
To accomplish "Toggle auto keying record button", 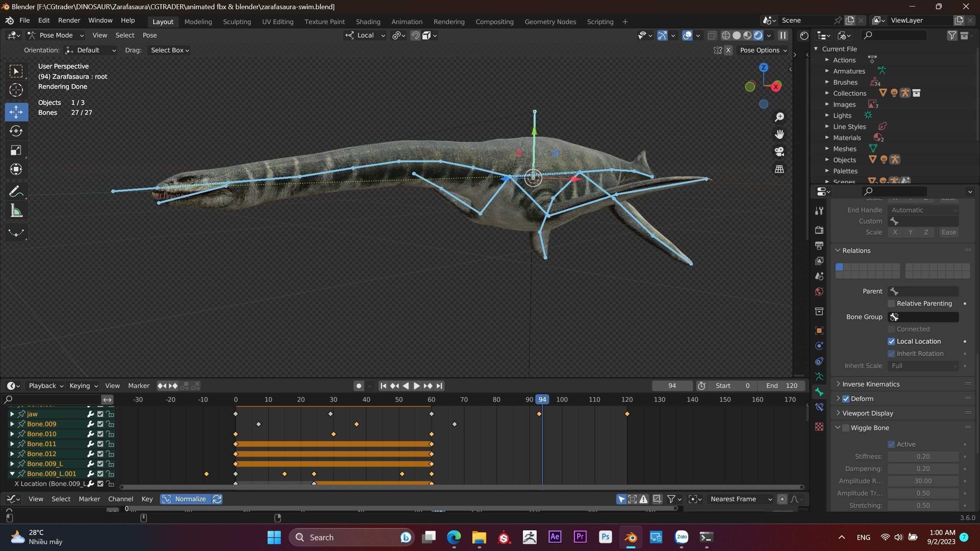I will click(x=359, y=386).
